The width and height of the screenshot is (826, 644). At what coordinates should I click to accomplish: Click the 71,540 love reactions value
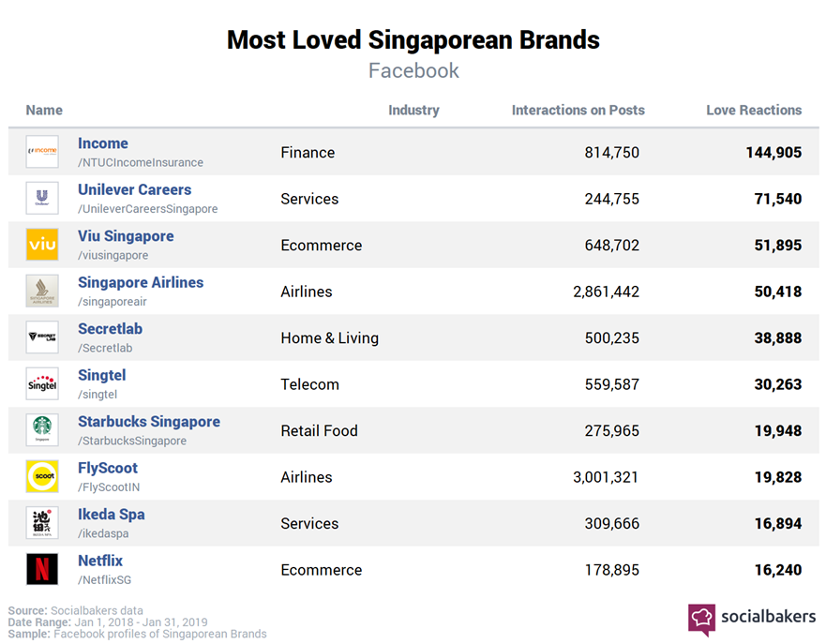click(x=778, y=199)
